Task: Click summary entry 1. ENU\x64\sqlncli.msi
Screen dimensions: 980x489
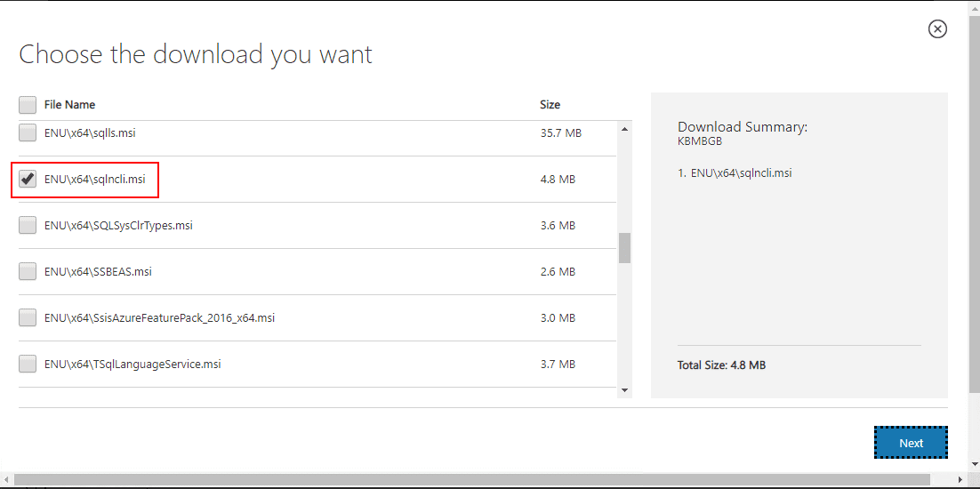Action: tap(735, 173)
